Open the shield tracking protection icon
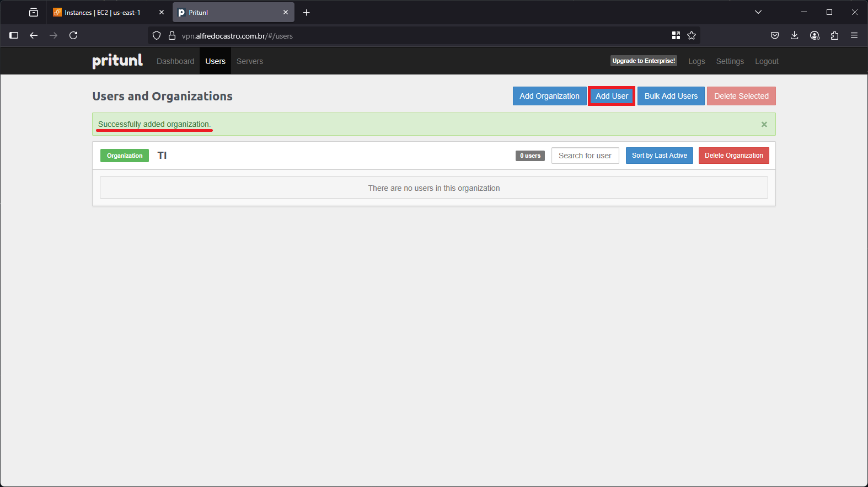The width and height of the screenshot is (868, 487). (x=157, y=35)
